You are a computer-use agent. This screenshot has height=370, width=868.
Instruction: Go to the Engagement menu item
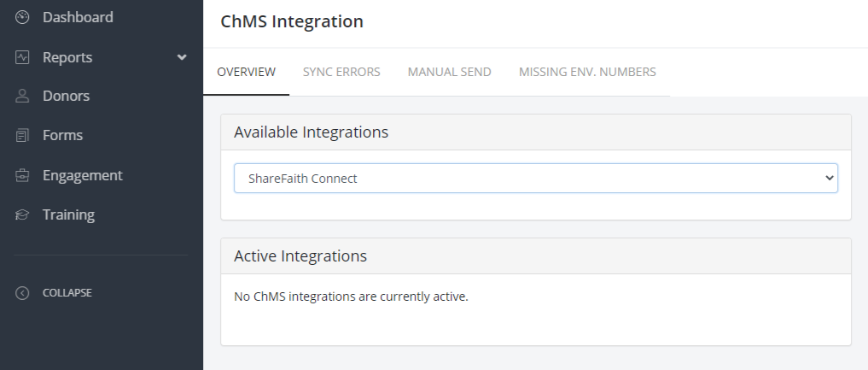pos(83,175)
